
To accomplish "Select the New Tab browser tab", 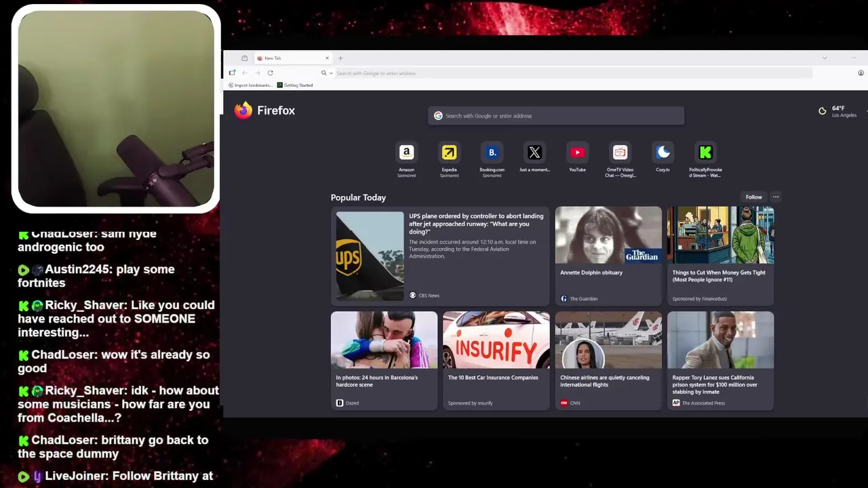I will click(x=293, y=58).
